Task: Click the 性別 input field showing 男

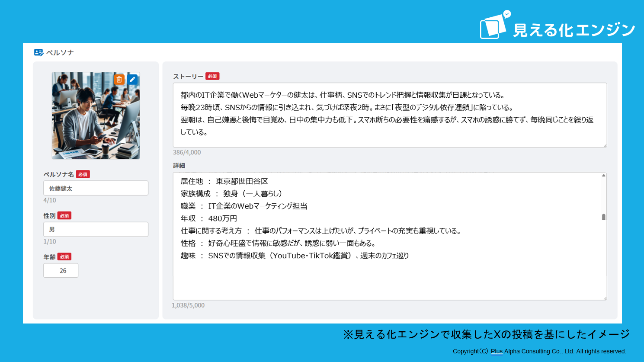Action: [x=96, y=229]
